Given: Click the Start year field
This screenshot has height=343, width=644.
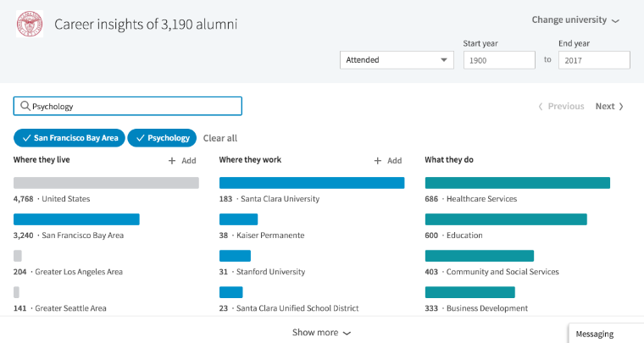Looking at the screenshot, I should coord(499,60).
